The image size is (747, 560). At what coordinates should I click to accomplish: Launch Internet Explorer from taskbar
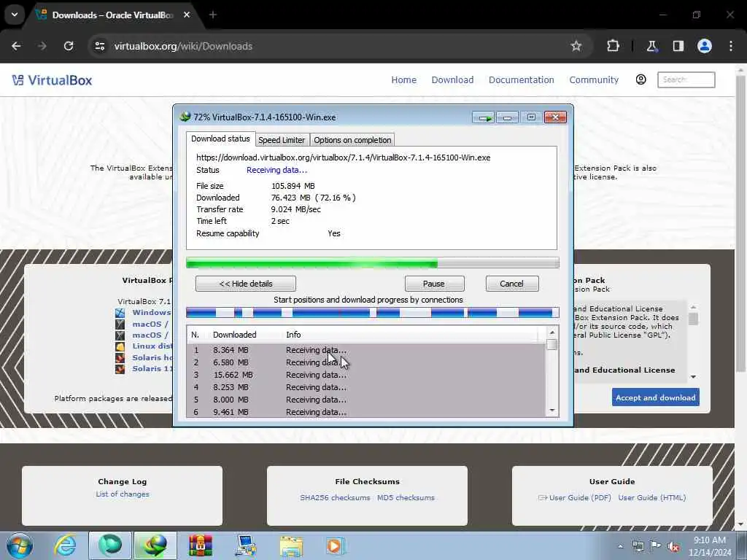[65, 545]
